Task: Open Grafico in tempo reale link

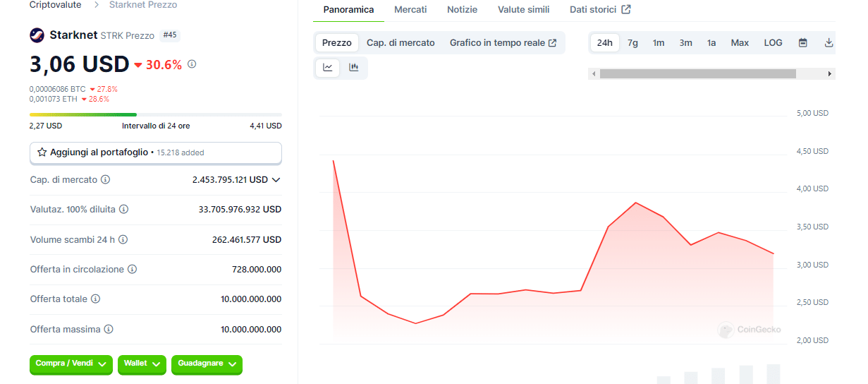Action: coord(503,43)
